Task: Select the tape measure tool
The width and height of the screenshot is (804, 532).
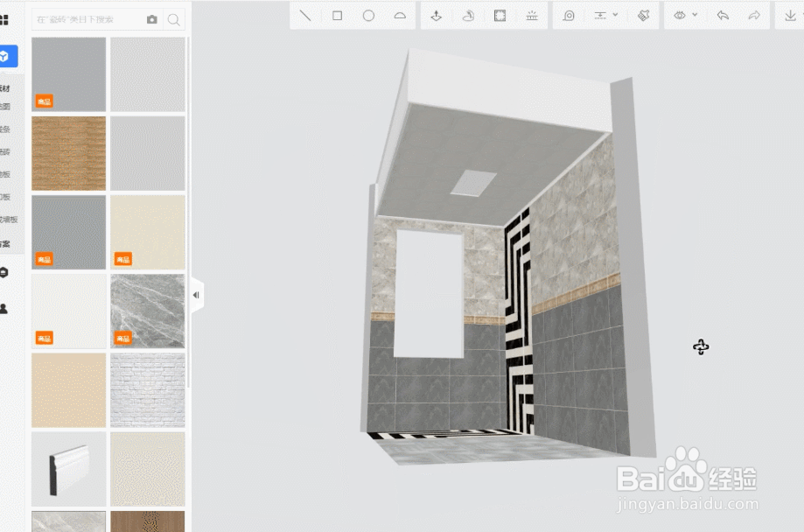Action: 569,16
